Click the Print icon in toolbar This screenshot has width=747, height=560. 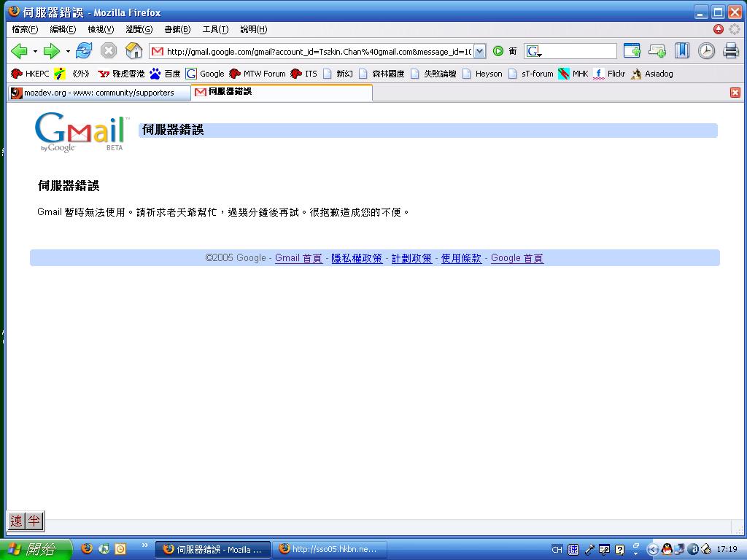730,50
